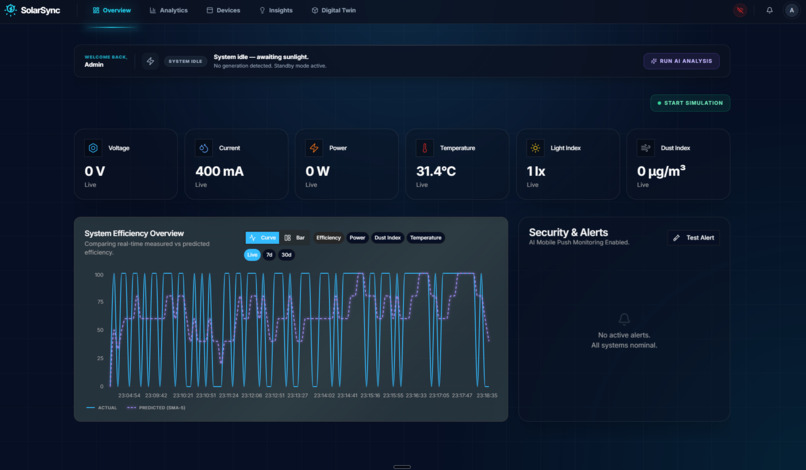Click the Light Index sun icon
Screen dimensions: 806x470
535,148
